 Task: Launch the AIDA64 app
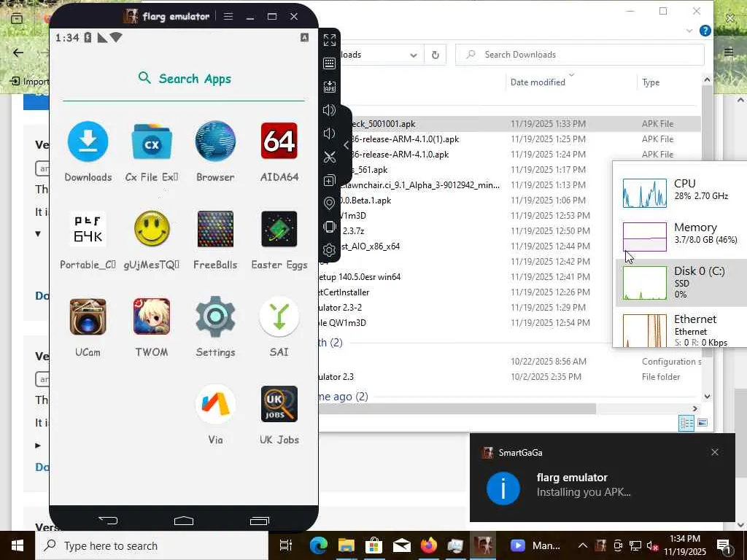tap(279, 141)
